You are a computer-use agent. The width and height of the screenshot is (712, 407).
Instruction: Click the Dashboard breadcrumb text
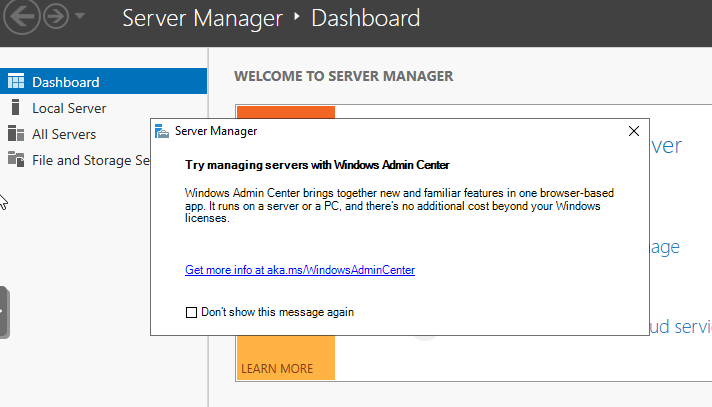366,18
